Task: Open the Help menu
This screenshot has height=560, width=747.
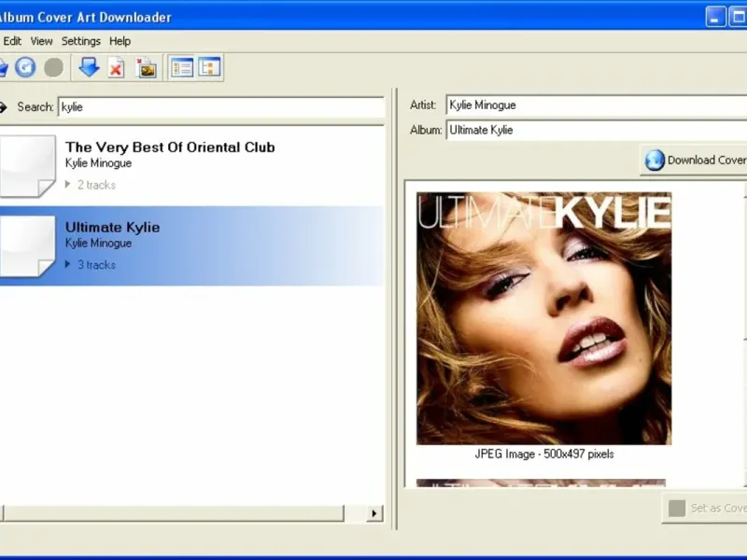Action: [x=120, y=41]
